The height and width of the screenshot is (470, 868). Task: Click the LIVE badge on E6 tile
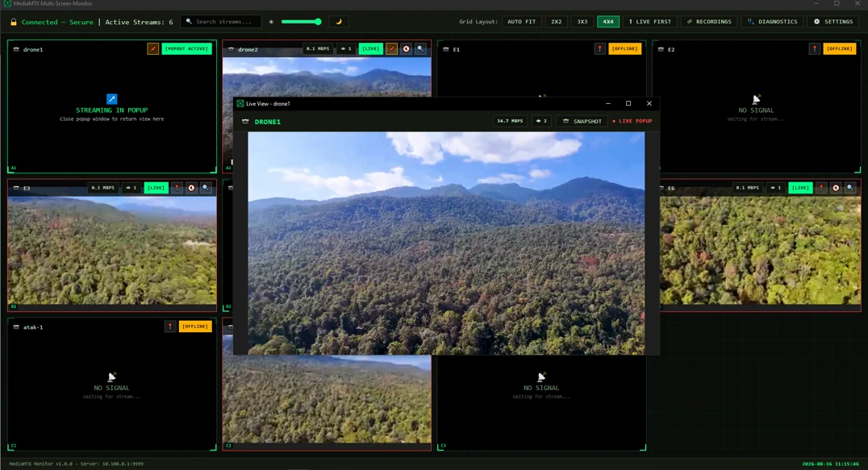pyautogui.click(x=800, y=188)
